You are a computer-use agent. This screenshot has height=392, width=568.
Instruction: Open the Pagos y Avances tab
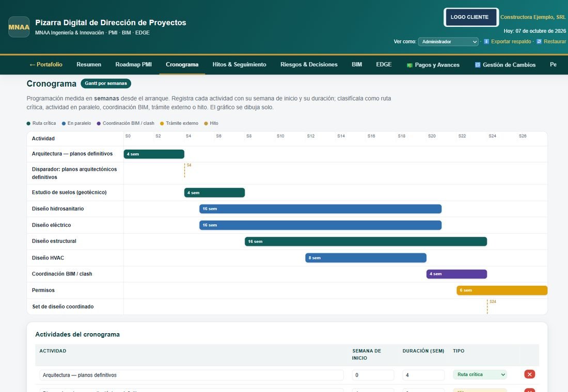[433, 65]
